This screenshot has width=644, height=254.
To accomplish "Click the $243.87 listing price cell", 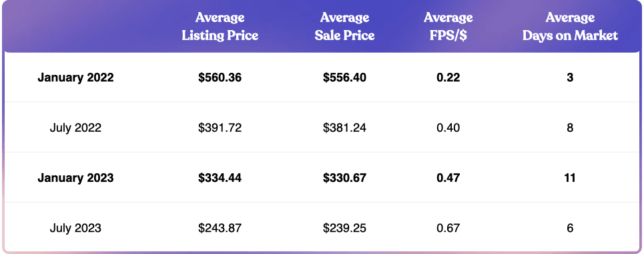I will [x=220, y=228].
